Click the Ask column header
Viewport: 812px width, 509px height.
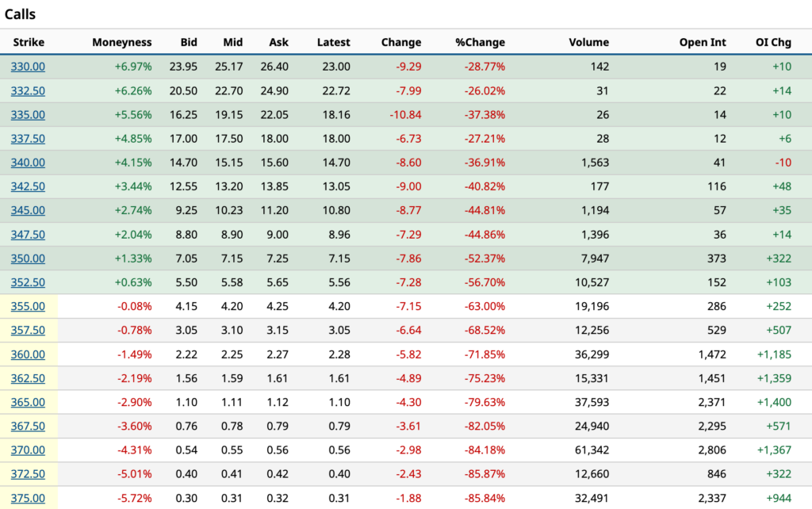(278, 43)
